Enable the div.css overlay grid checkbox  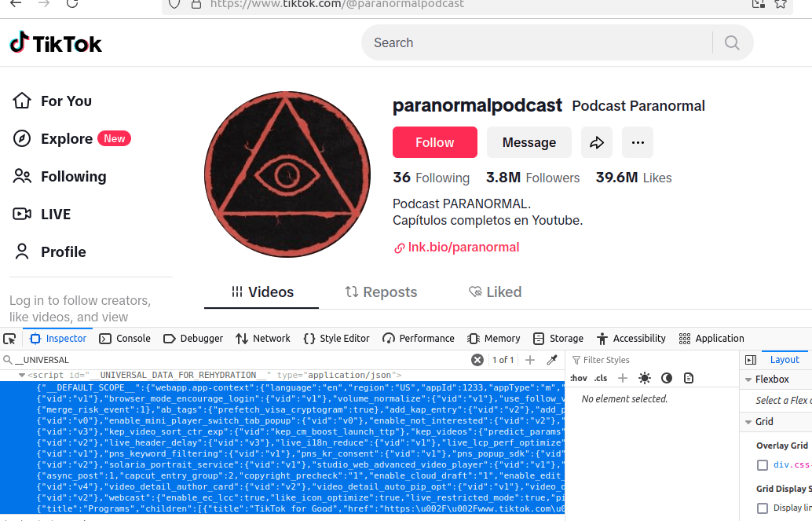[763, 465]
